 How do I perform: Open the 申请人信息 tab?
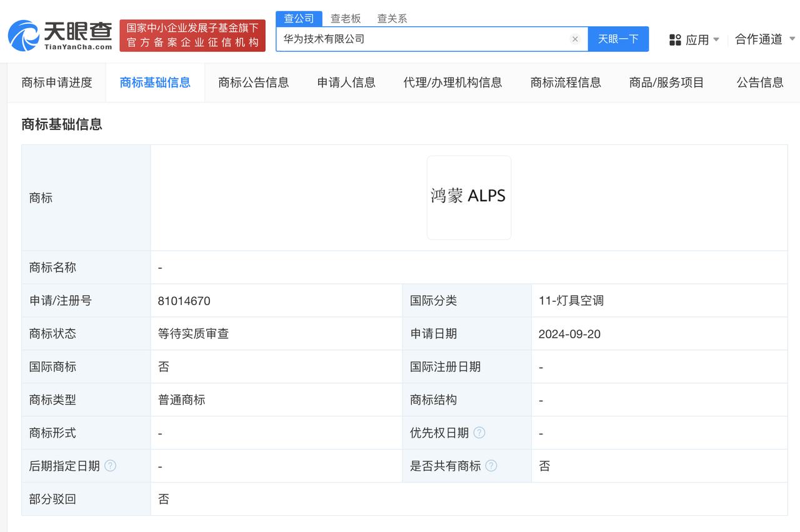pyautogui.click(x=346, y=83)
